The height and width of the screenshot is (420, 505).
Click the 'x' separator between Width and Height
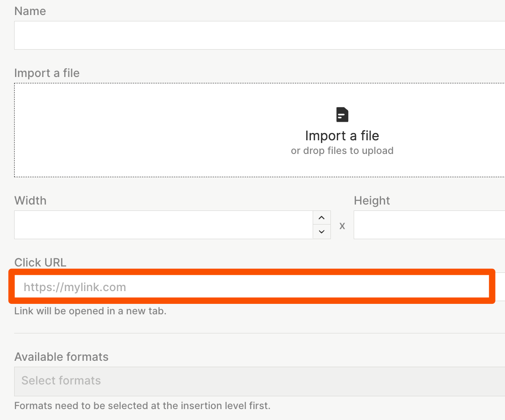click(342, 225)
